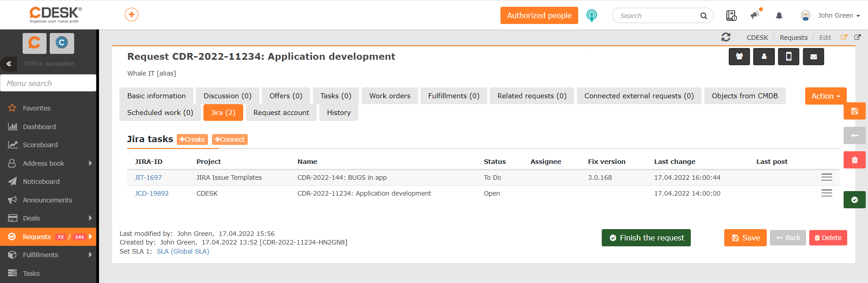Click the refresh arrows icon
Image resolution: width=868 pixels, height=283 pixels.
[x=726, y=37]
